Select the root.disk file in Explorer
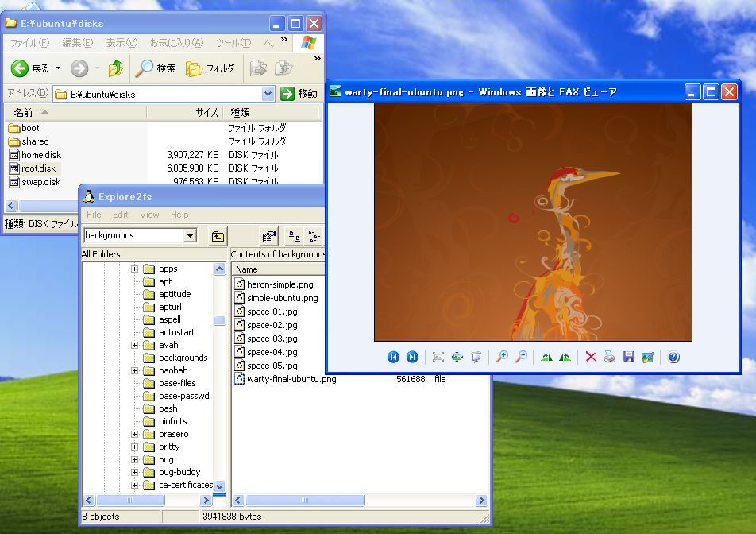 (x=39, y=168)
